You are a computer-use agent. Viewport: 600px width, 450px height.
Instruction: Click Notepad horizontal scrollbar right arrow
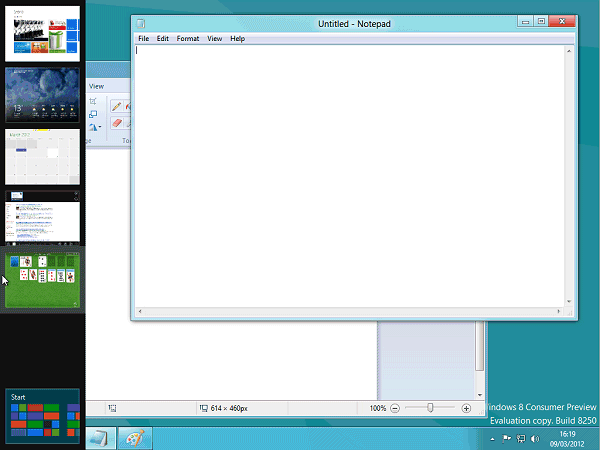[559, 311]
